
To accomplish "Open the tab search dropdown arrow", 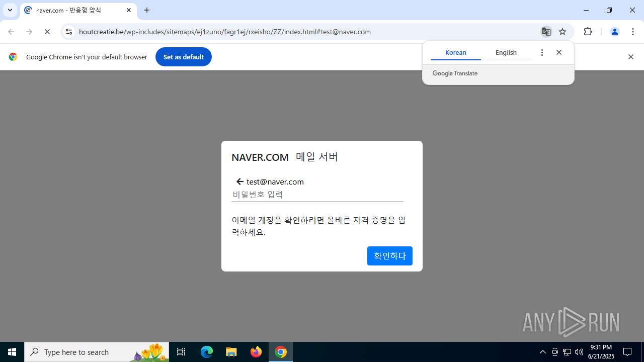I will point(10,10).
